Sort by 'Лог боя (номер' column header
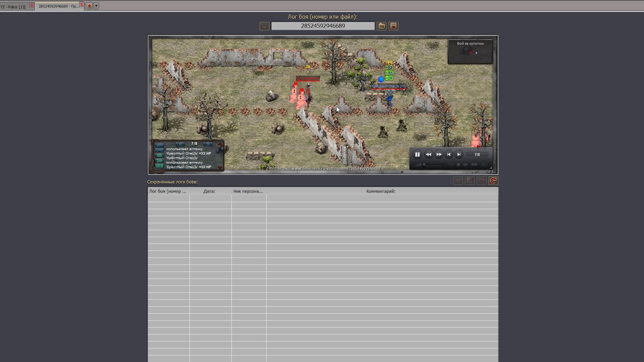 pos(169,191)
